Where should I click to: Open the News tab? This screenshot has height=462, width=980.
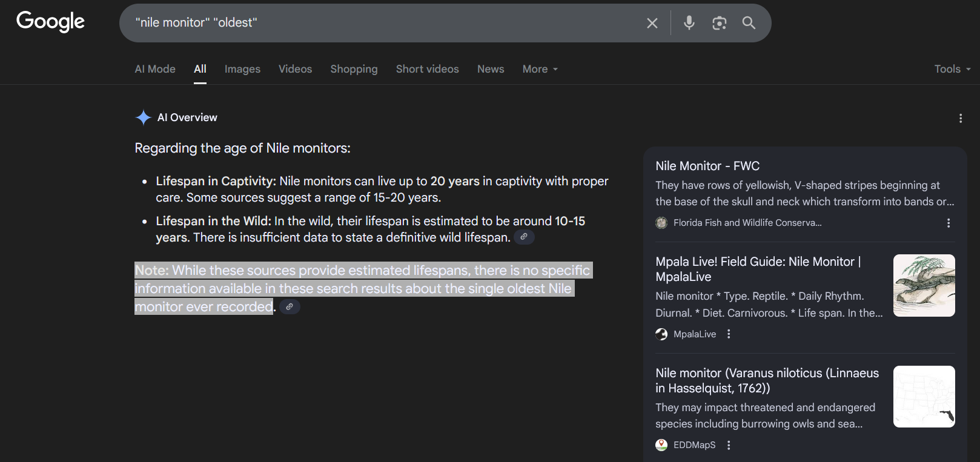point(491,69)
